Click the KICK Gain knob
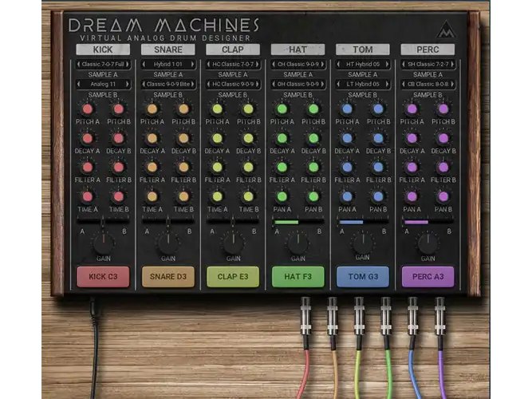 tap(104, 243)
